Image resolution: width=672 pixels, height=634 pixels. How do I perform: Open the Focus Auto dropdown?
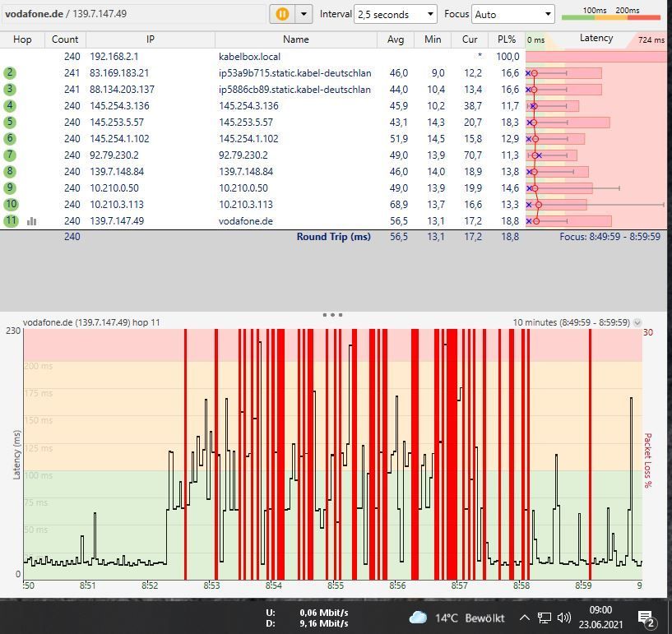tap(513, 15)
